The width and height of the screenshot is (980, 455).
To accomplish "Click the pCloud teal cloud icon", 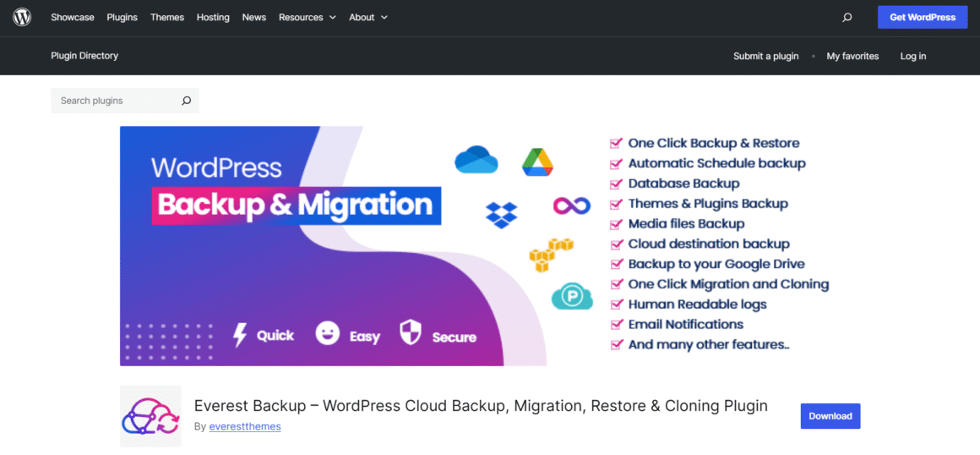I will click(x=572, y=296).
